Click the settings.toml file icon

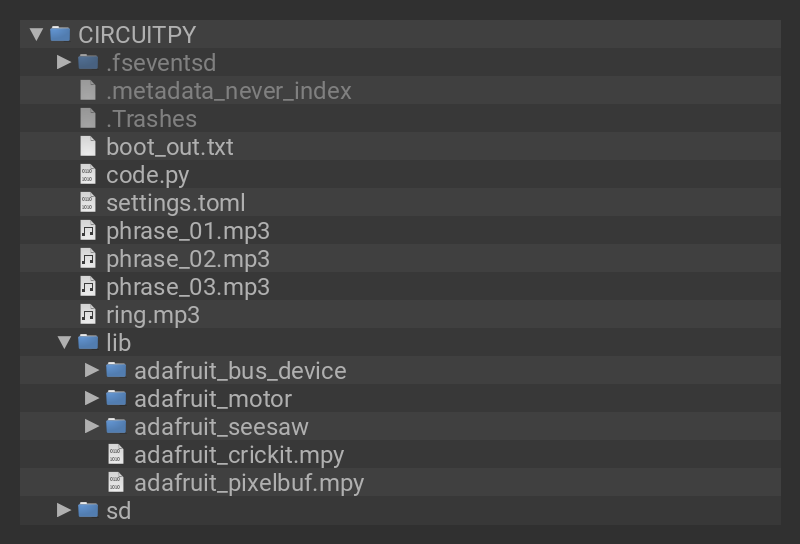(x=88, y=202)
